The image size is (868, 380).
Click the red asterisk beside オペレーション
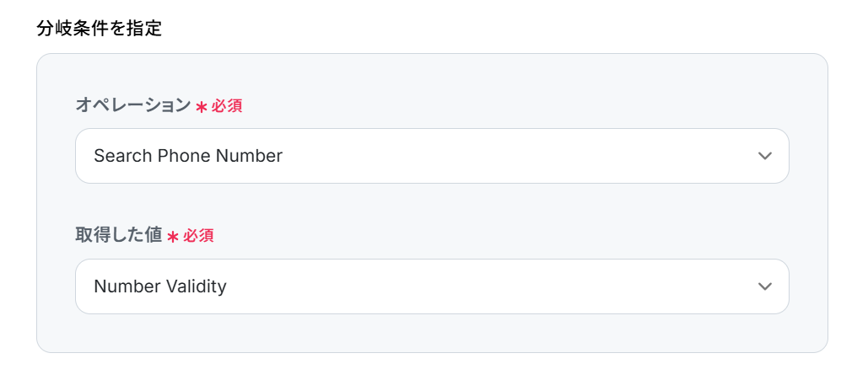pos(202,107)
